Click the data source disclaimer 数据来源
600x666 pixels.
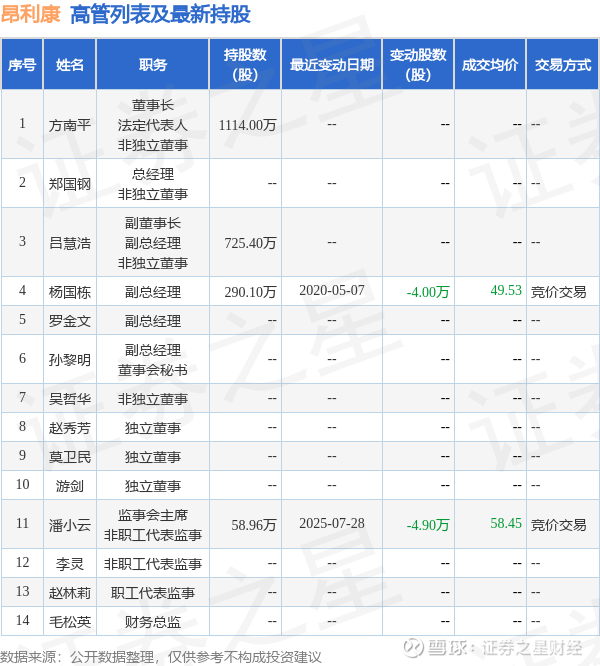pos(161,657)
